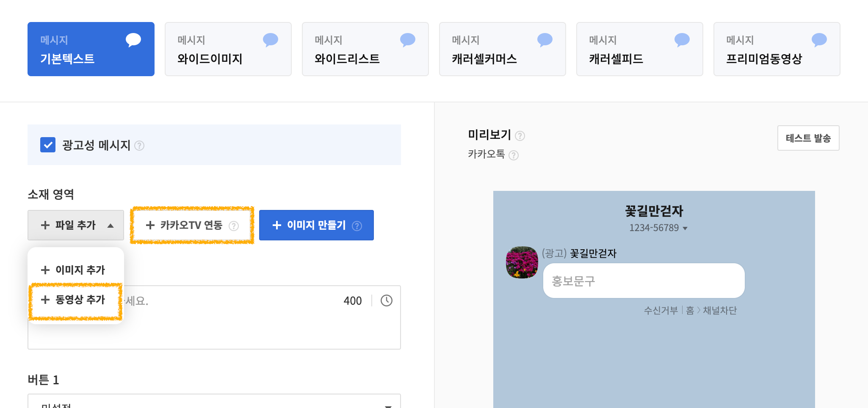Click help icon inside 이미지 만들기 button
Image resolution: width=868 pixels, height=408 pixels.
pos(357,226)
